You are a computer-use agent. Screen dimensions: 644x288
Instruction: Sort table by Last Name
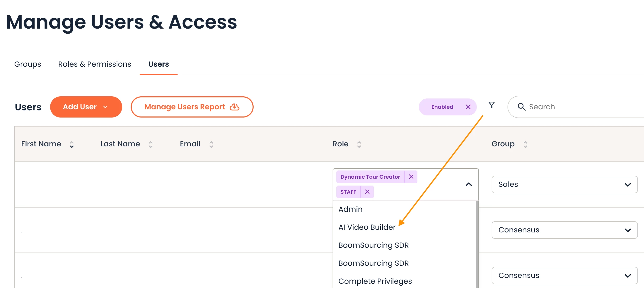point(151,144)
